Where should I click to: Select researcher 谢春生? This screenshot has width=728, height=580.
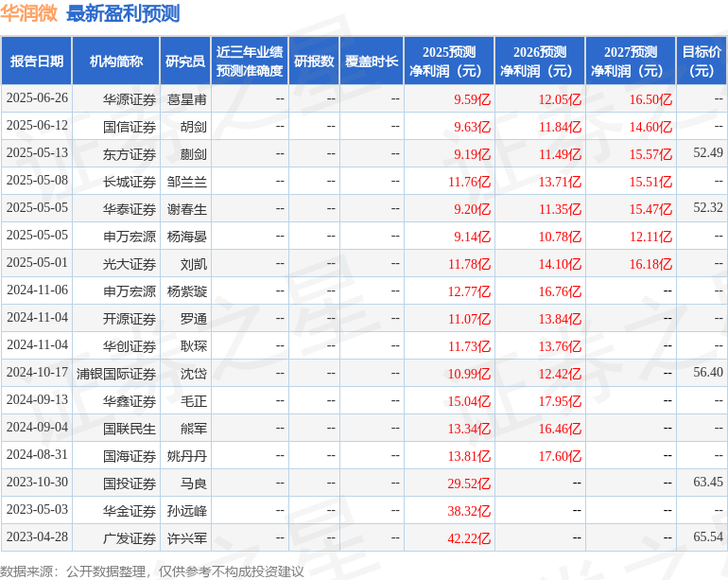tap(186, 209)
